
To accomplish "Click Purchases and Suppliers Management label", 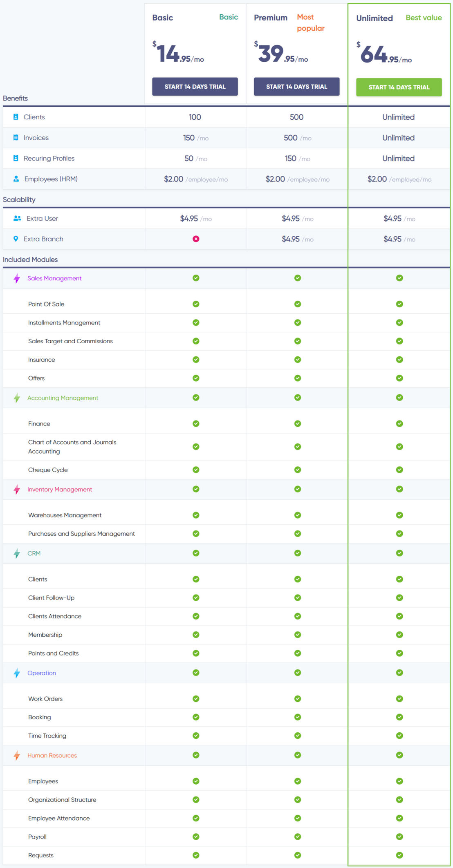I will click(81, 534).
